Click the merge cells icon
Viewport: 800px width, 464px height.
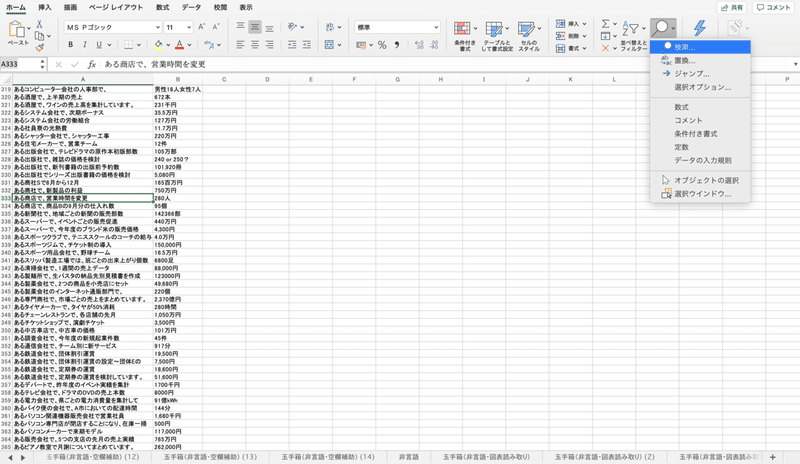pyautogui.click(x=330, y=45)
